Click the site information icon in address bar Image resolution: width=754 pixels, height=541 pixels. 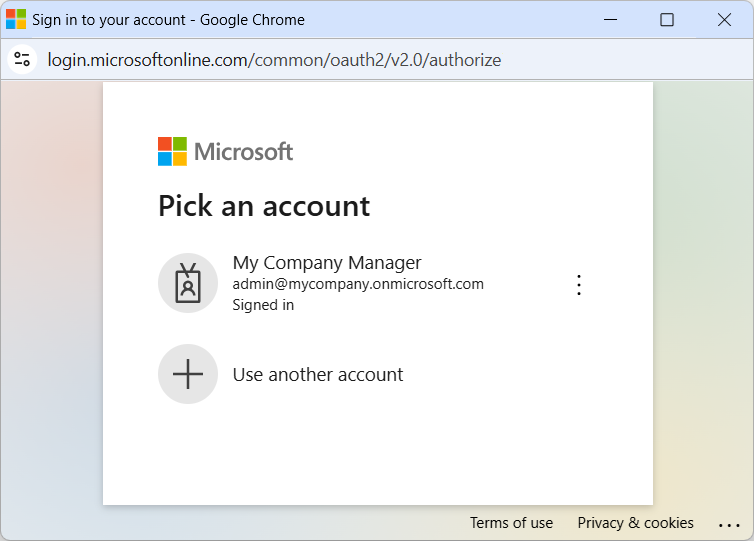tap(22, 60)
